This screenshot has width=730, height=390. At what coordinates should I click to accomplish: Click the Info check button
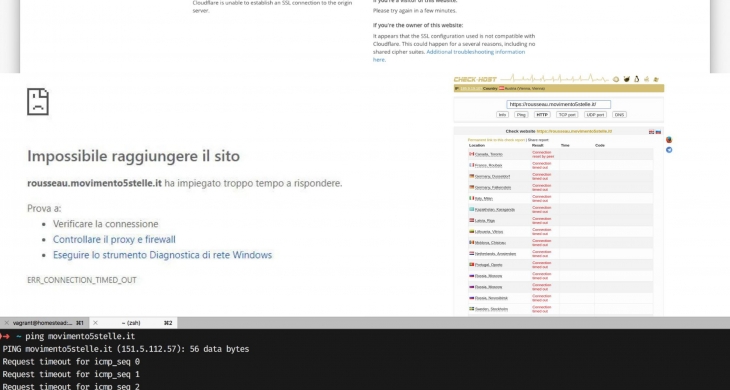coord(502,114)
